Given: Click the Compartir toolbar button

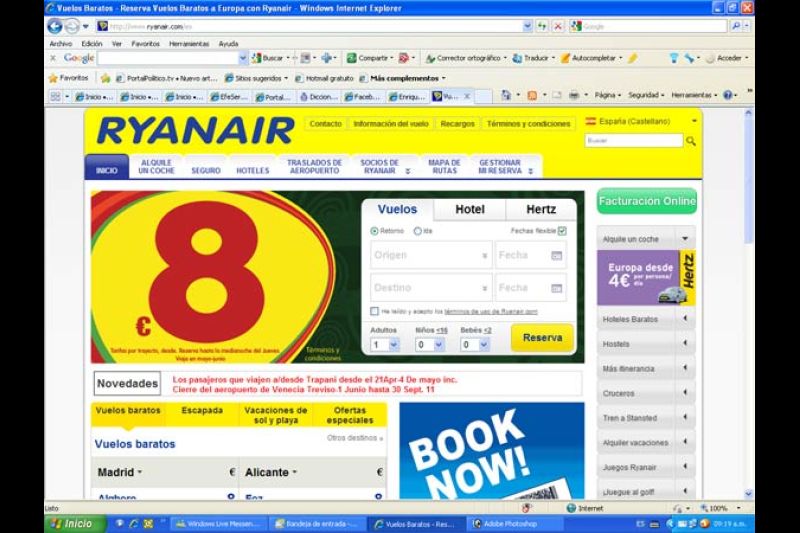Looking at the screenshot, I should point(369,58).
